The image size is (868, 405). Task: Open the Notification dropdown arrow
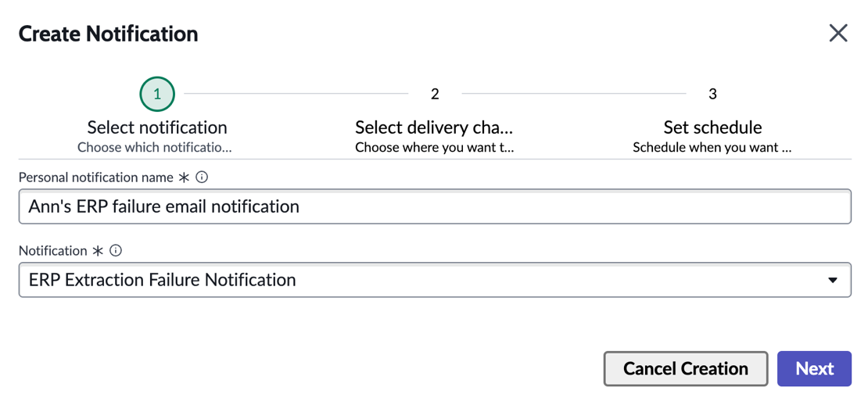click(x=832, y=280)
